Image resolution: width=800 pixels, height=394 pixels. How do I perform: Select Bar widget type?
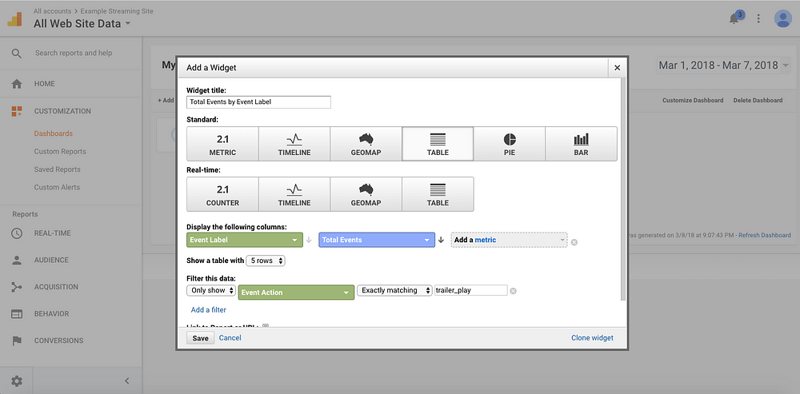point(581,144)
